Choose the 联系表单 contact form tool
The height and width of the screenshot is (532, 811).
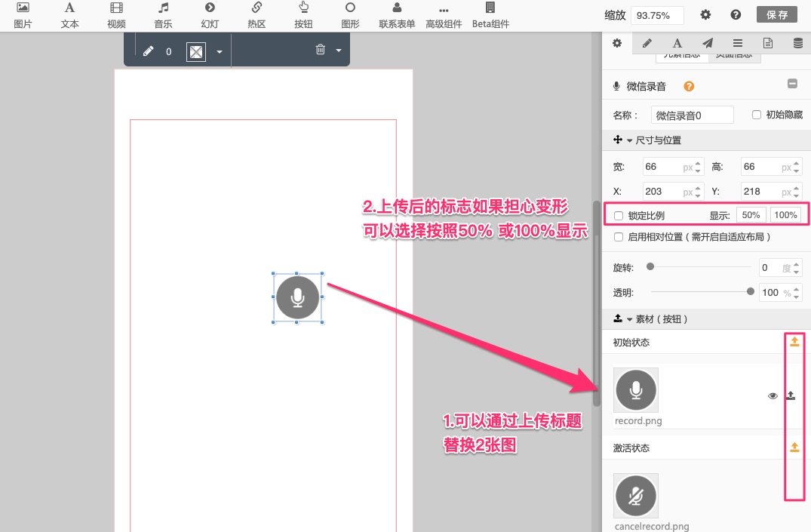pyautogui.click(x=397, y=14)
